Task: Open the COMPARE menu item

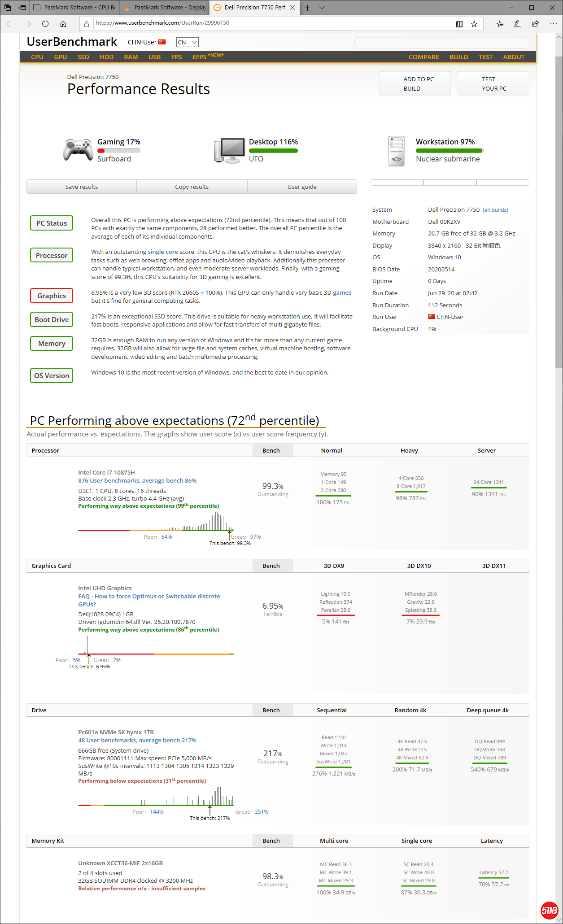Action: click(x=424, y=57)
